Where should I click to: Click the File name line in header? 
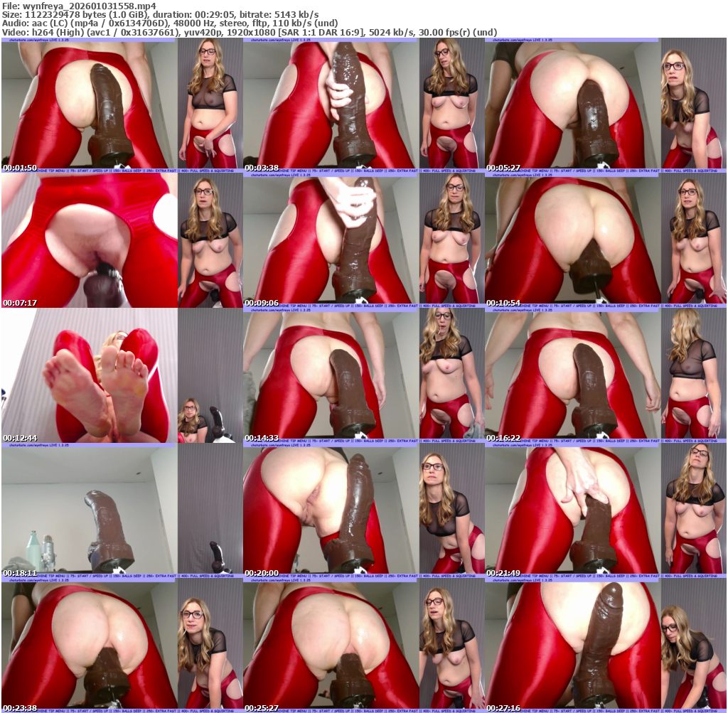79,6
